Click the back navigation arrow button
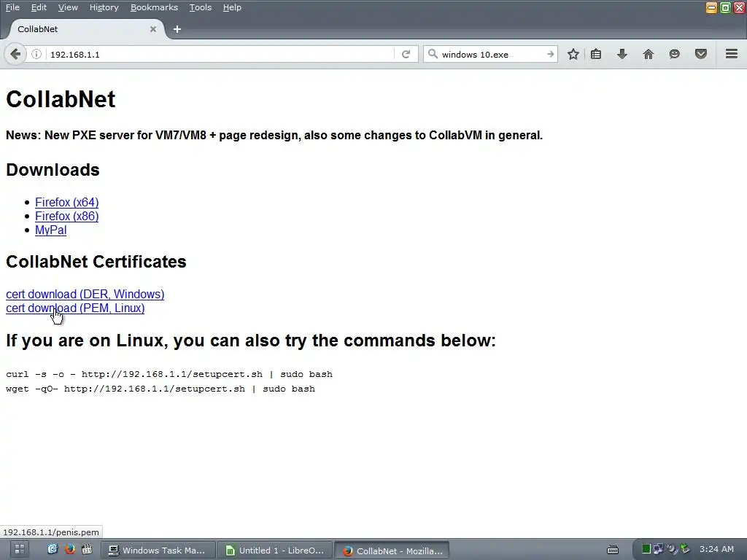747x560 pixels. point(15,54)
